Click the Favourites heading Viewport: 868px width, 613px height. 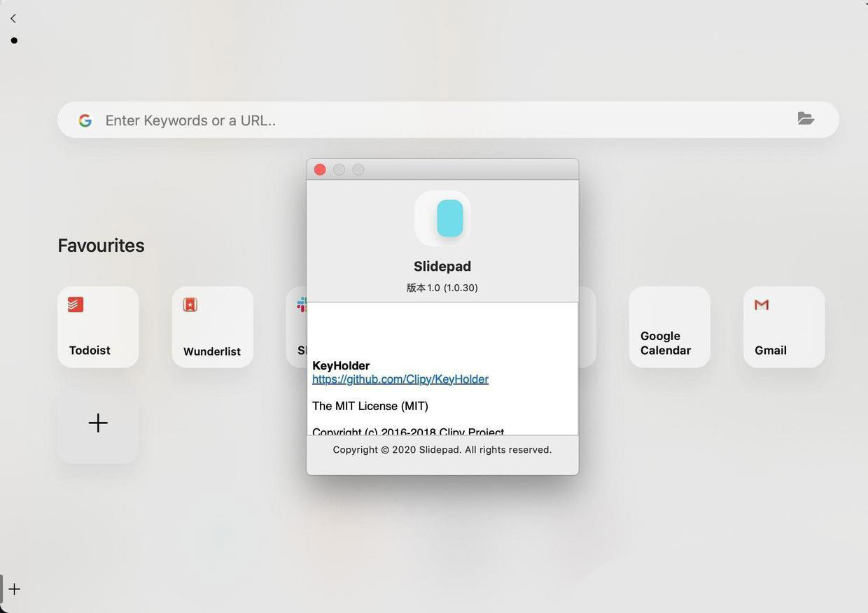pyautogui.click(x=101, y=245)
